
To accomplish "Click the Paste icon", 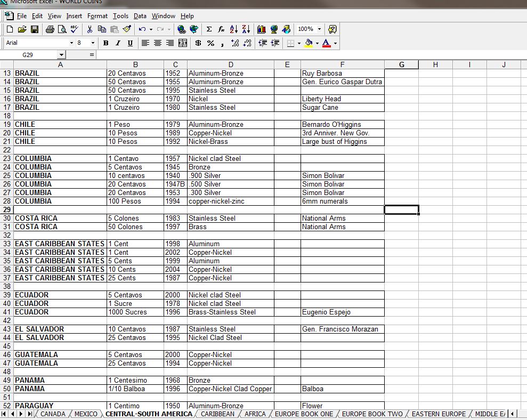I will pyautogui.click(x=114, y=29).
